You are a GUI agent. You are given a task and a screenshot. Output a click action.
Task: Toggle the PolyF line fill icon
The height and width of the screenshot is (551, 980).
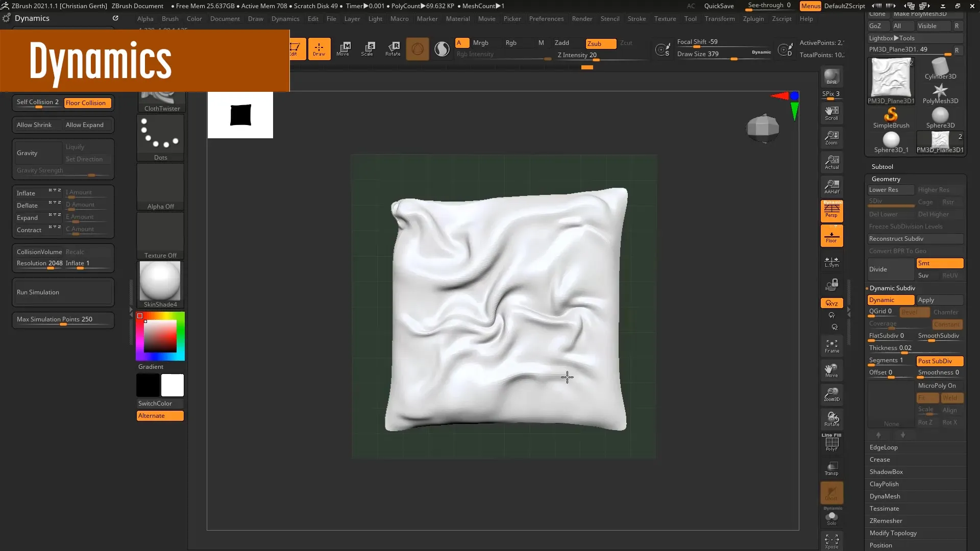point(831,442)
